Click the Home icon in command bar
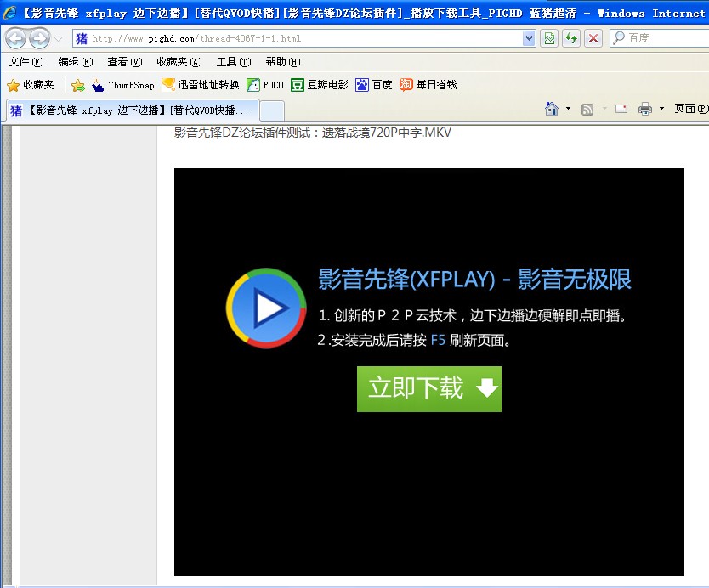 (552, 109)
